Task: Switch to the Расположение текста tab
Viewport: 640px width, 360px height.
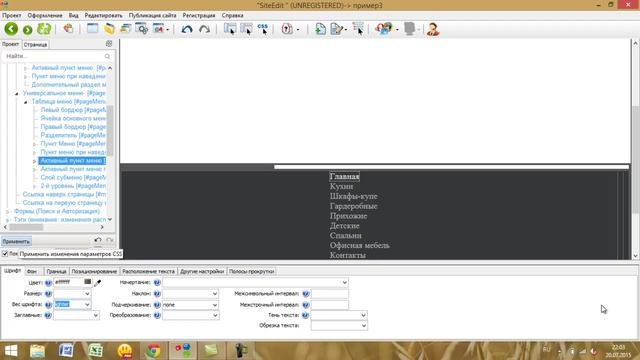Action: (x=149, y=271)
